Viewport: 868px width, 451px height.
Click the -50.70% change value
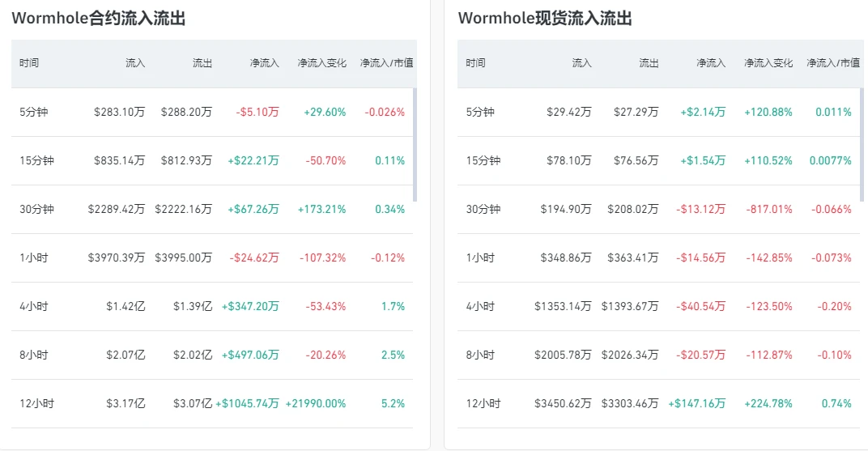coord(326,161)
